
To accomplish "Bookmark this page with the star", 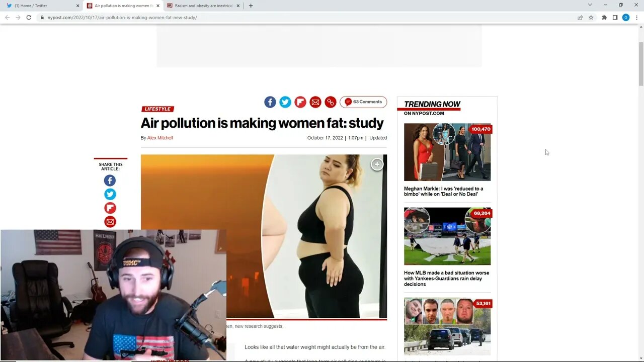I will [591, 18].
